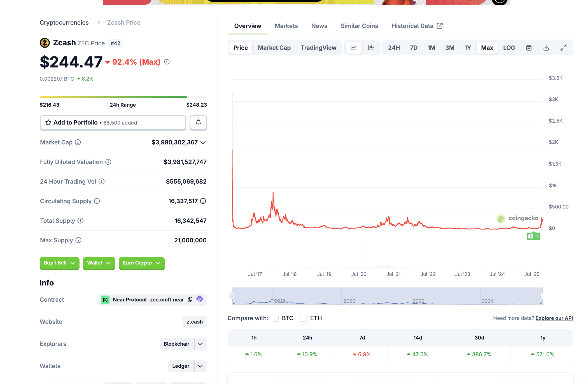Enable BTC comparison checkbox
The width and height of the screenshot is (588, 384).
click(x=276, y=318)
